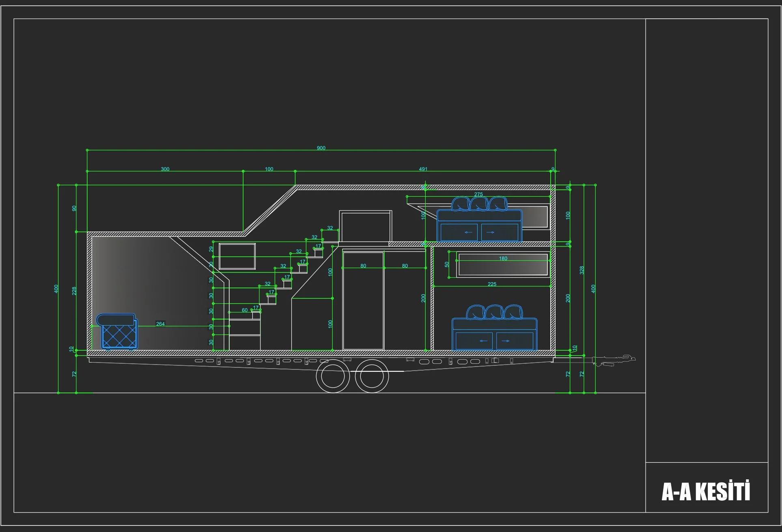Image resolution: width=782 pixels, height=532 pixels.
Task: Select the 90 vertical dimension text
Action: pos(74,208)
